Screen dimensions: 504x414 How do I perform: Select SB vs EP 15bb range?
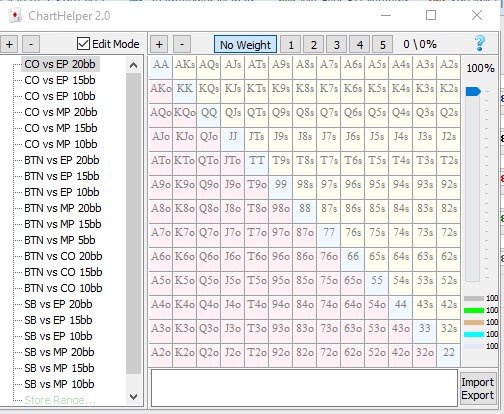click(x=58, y=320)
